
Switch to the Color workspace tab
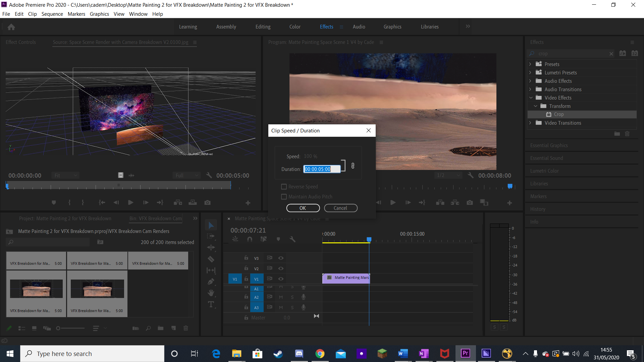pyautogui.click(x=295, y=27)
